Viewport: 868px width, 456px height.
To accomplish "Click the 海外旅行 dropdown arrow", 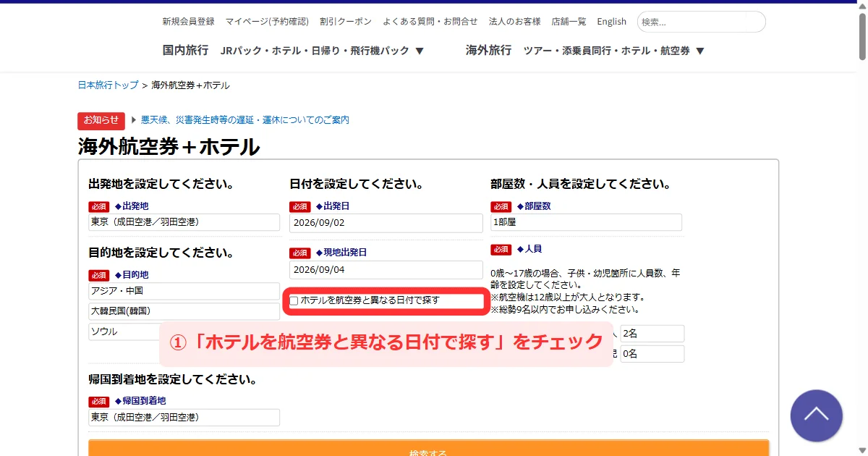I will [699, 51].
